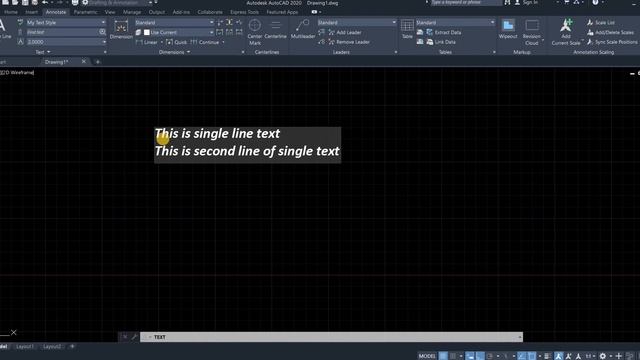Add Current Scale annotation icon

coord(566,32)
